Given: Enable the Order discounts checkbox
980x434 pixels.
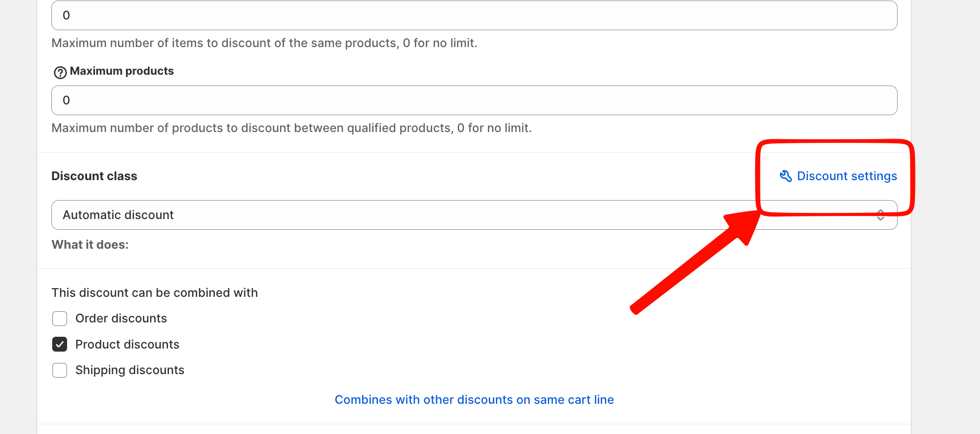Looking at the screenshot, I should [60, 318].
